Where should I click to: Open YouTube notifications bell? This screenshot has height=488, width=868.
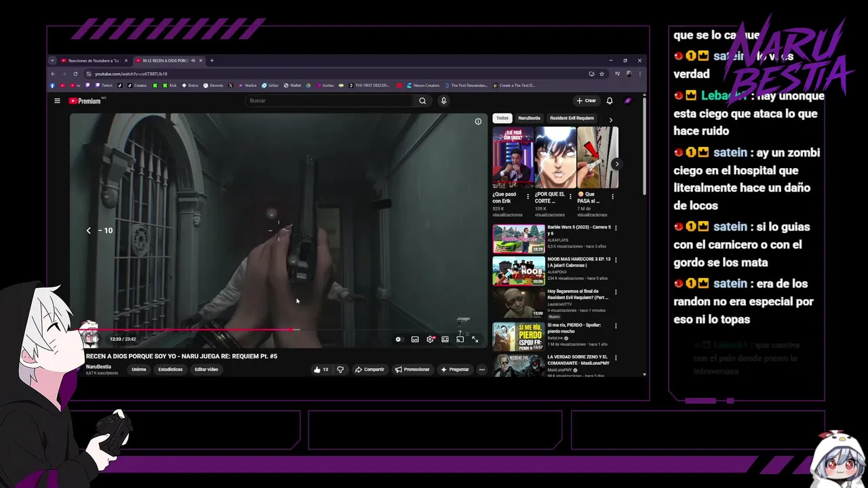pyautogui.click(x=610, y=100)
